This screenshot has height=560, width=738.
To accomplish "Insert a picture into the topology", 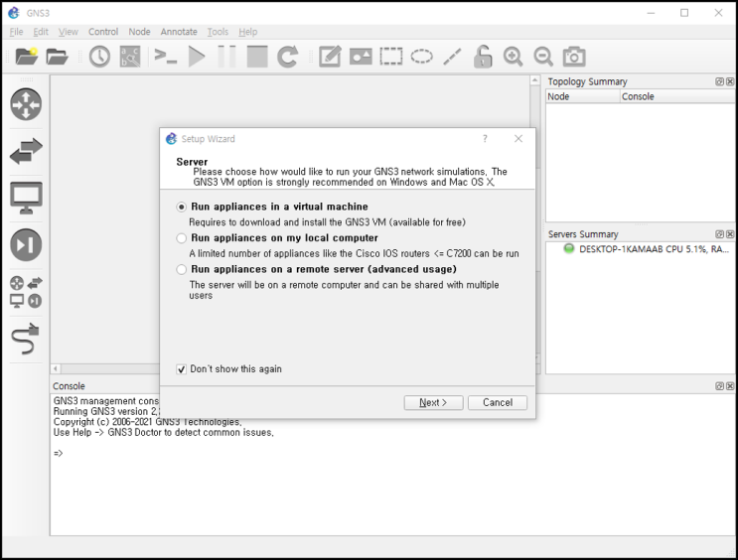I will click(361, 57).
